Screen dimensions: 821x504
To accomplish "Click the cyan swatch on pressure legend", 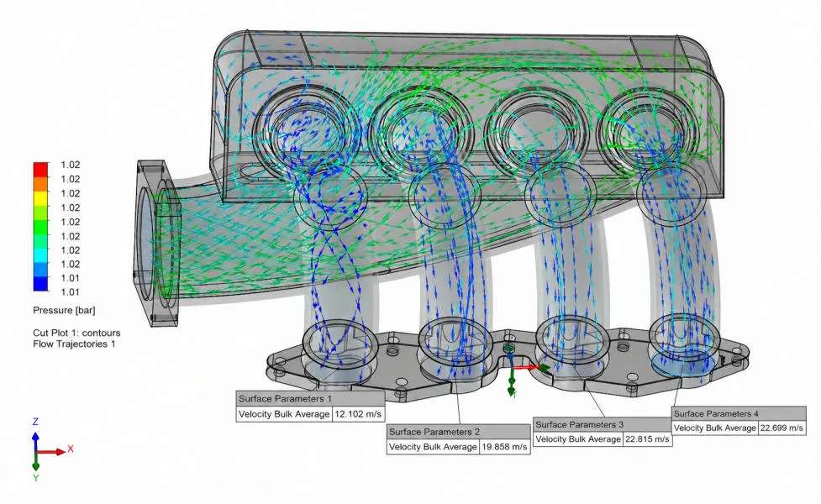I will pos(41,255).
